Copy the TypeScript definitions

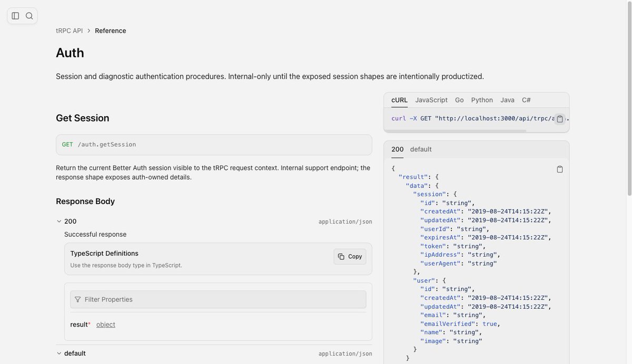point(350,257)
